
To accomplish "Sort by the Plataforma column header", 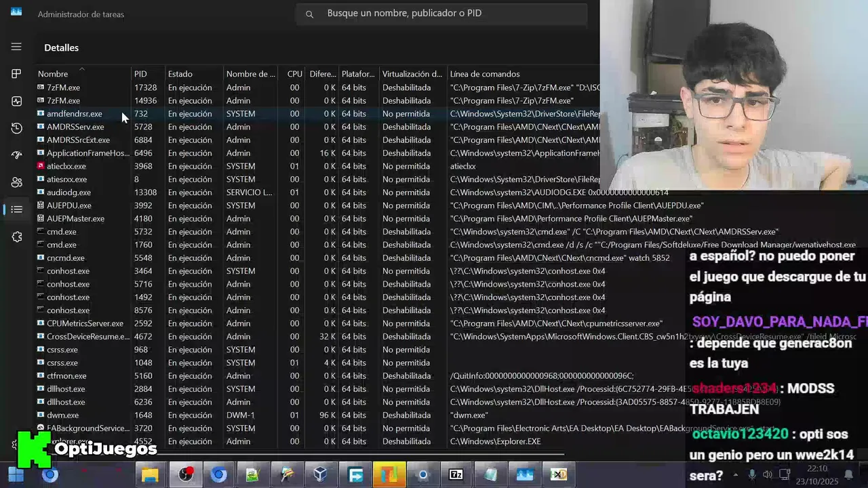I will tap(359, 74).
